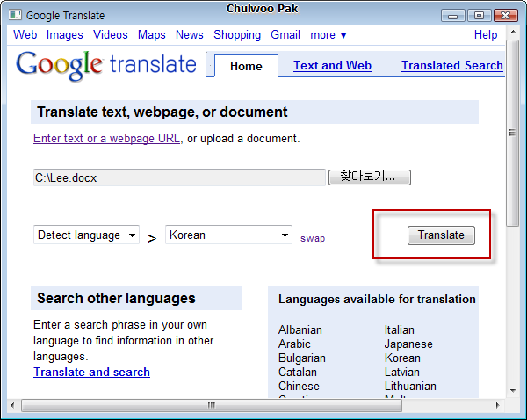Click the Search other languages heading
The width and height of the screenshot is (527, 420).
point(116,298)
